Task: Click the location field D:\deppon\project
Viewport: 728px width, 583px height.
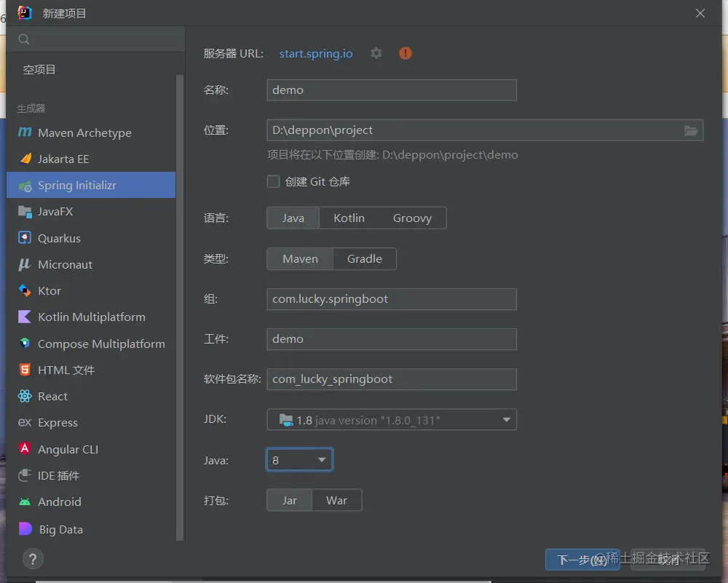Action: click(485, 130)
